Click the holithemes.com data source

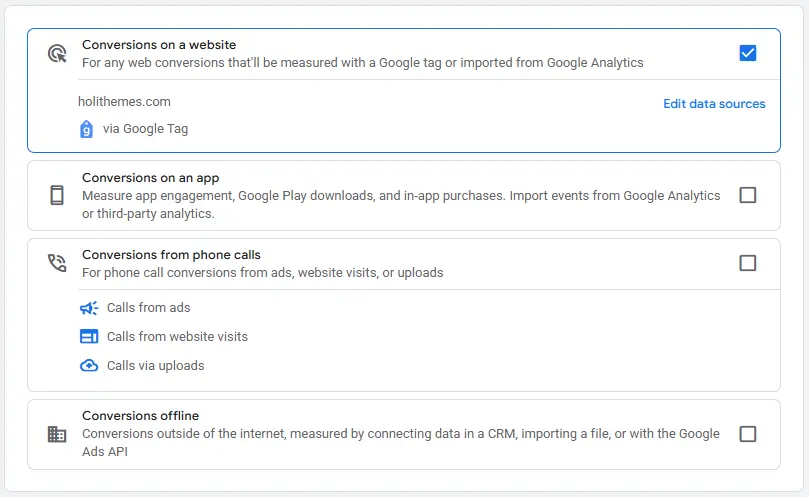[124, 101]
